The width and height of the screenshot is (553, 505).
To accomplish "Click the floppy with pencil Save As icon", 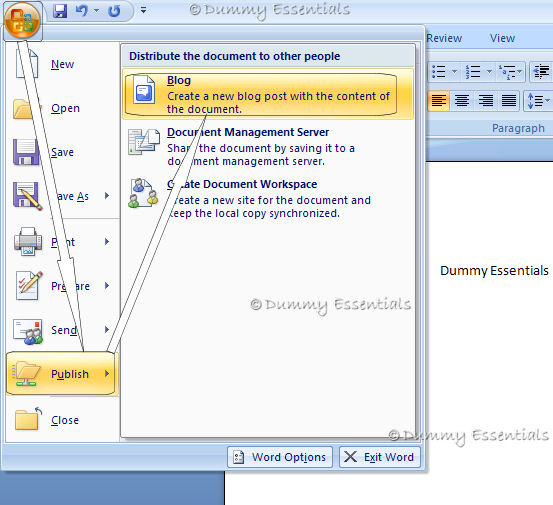I will tap(27, 196).
